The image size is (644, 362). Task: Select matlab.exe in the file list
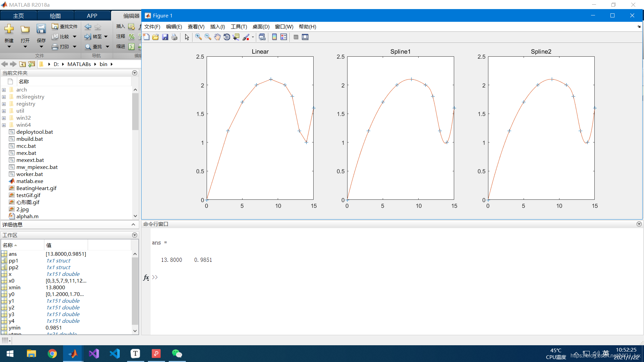tap(30, 181)
